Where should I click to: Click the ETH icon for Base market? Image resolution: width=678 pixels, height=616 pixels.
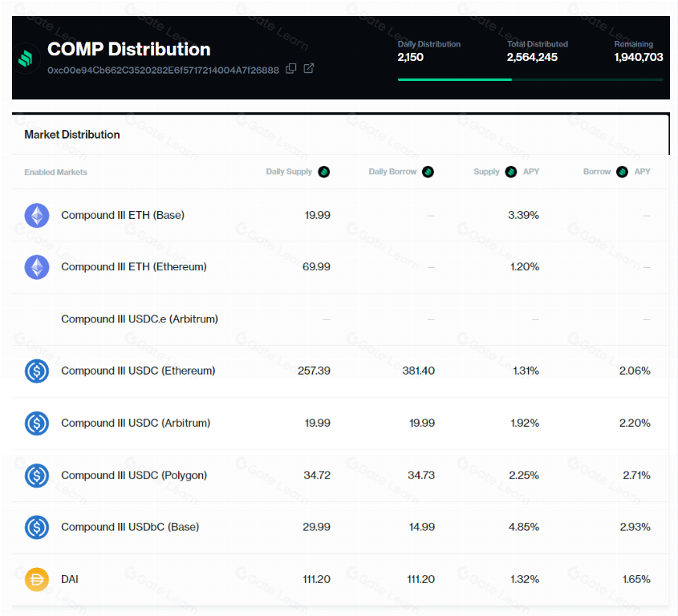pos(37,215)
